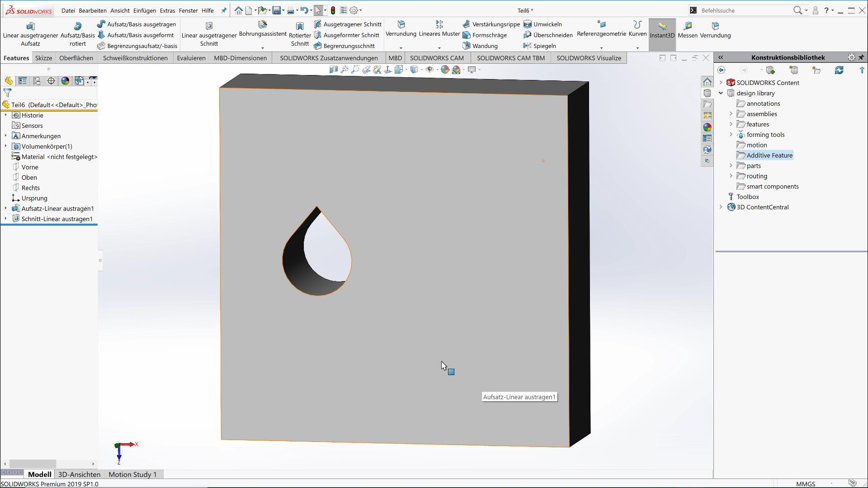The height and width of the screenshot is (488, 868).
Task: Click the Home icon in title toolbar
Action: [238, 10]
